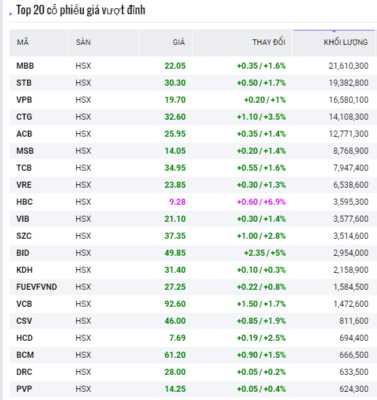The width and height of the screenshot is (377, 400).
Task: Open the MSB stock code
Action: pos(25,151)
